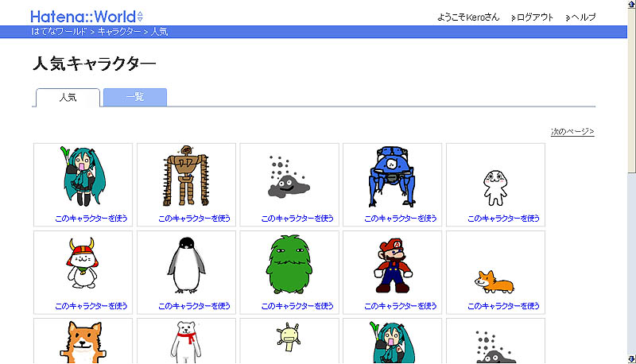Click the Hatena::World logo

tap(83, 17)
